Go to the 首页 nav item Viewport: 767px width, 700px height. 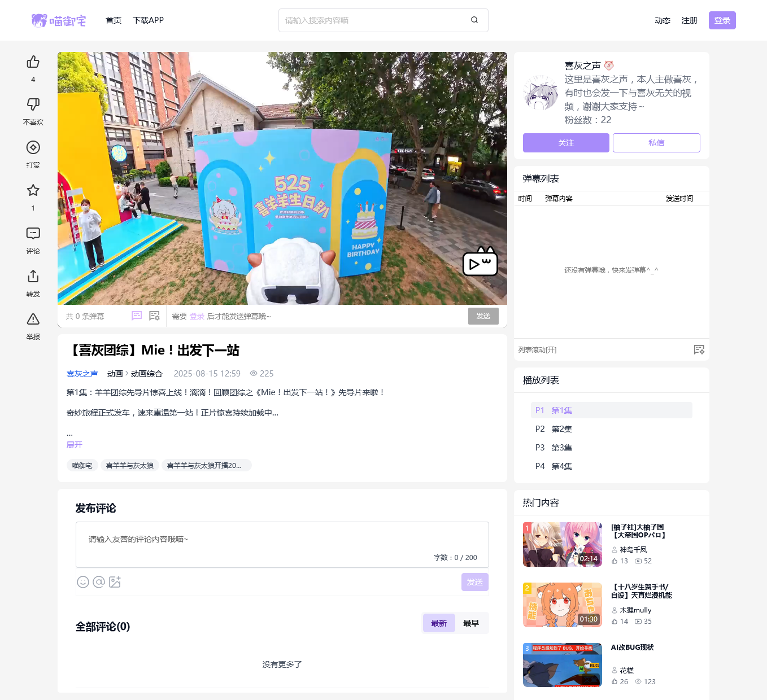coord(114,20)
